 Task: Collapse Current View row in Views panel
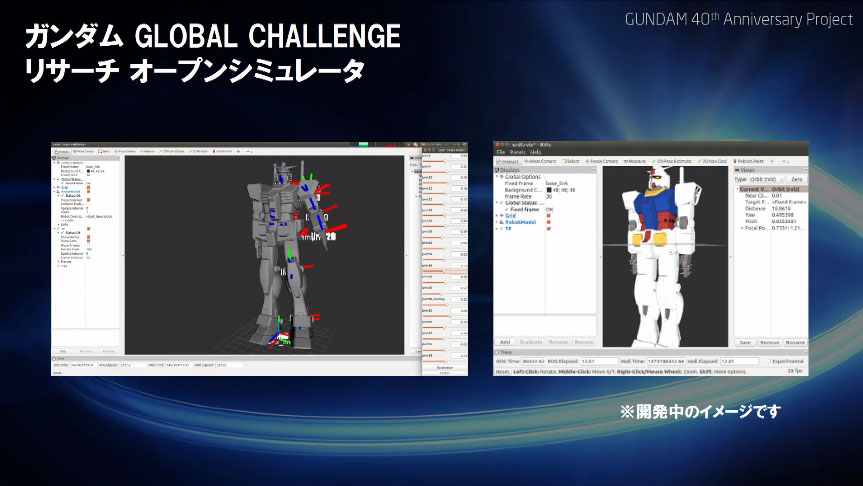[x=738, y=189]
